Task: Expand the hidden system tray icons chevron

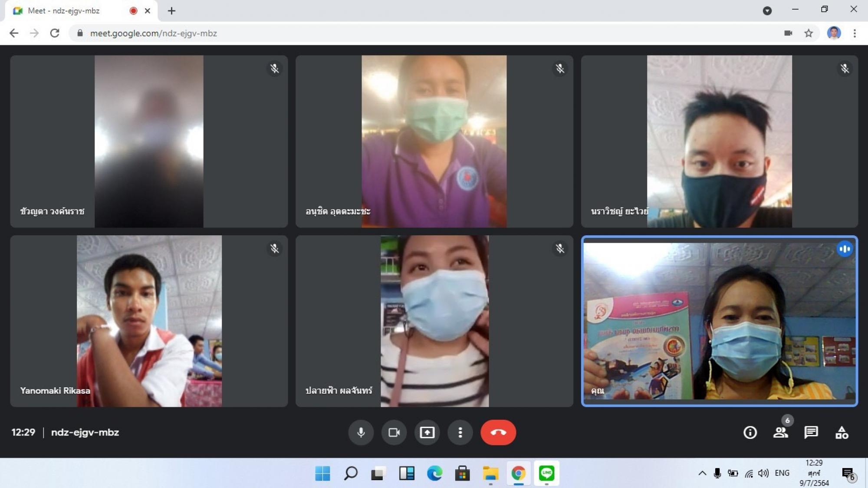Action: pyautogui.click(x=702, y=473)
